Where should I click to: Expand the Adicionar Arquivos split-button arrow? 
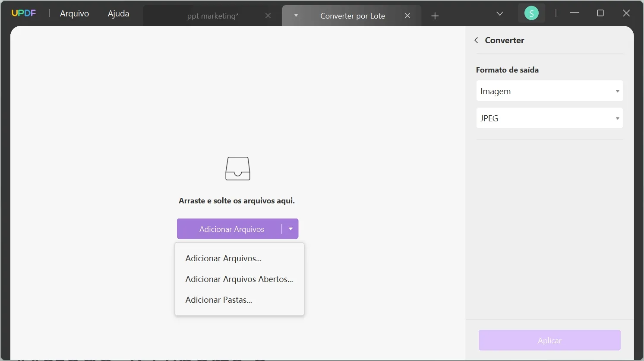coord(290,229)
